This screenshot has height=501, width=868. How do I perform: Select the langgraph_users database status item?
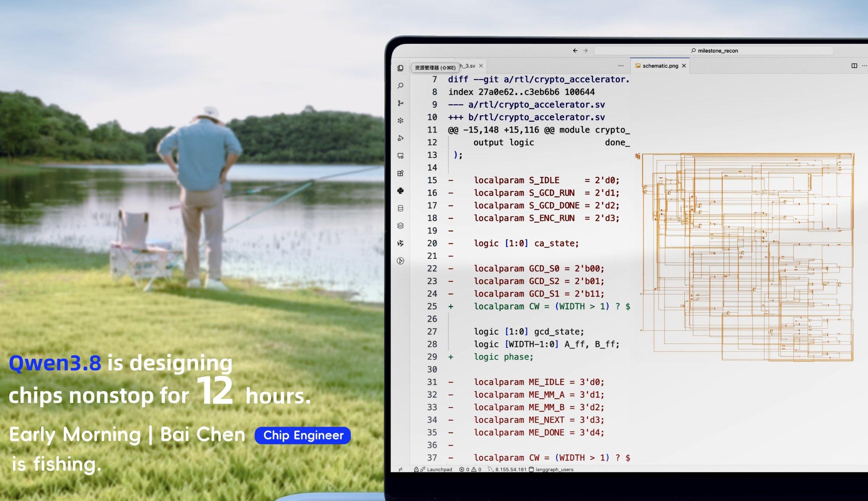point(551,470)
